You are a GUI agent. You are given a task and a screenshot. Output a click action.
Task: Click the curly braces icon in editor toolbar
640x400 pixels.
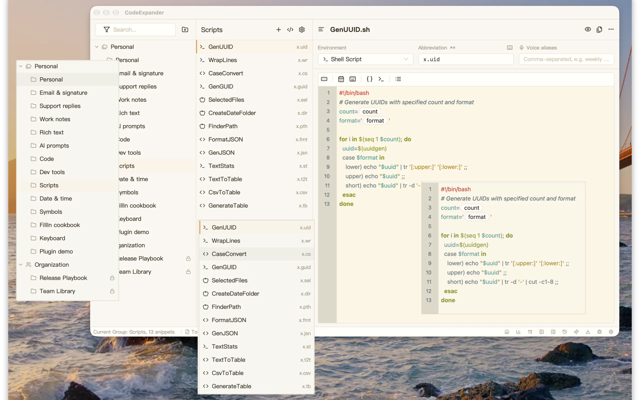pos(369,79)
